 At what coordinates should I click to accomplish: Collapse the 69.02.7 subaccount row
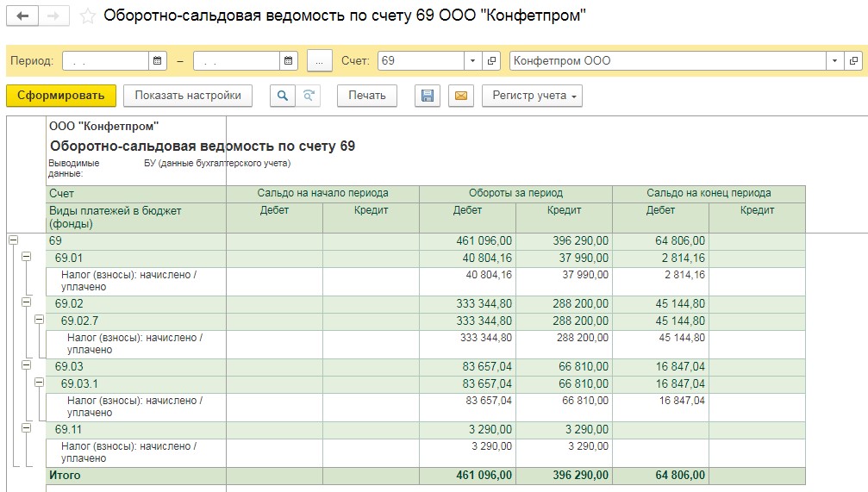tap(38, 320)
